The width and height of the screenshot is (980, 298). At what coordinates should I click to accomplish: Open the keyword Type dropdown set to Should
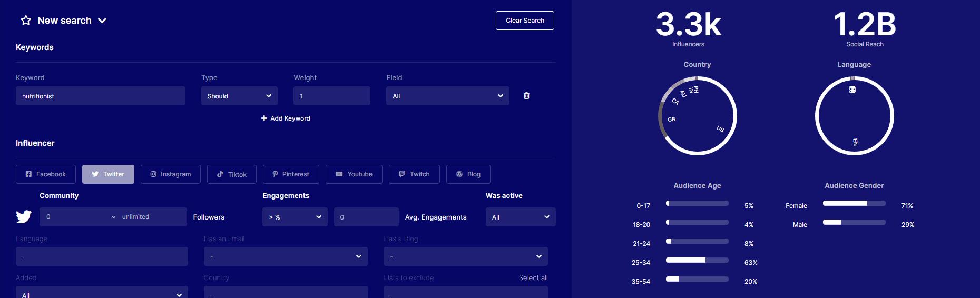(x=239, y=96)
